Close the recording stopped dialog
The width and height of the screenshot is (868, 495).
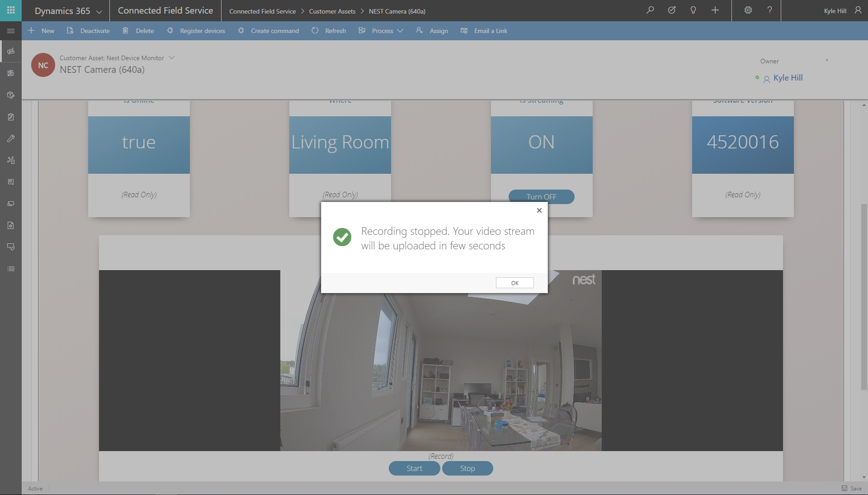coord(539,210)
